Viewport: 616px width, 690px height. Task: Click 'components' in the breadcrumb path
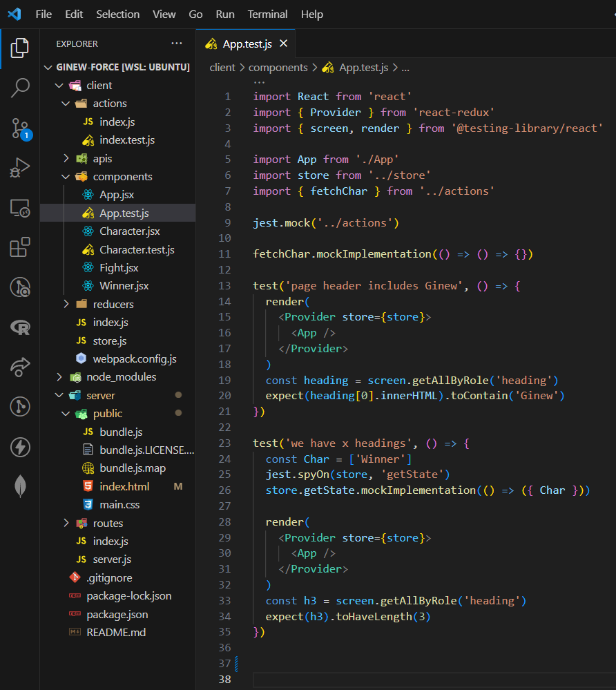coord(278,68)
